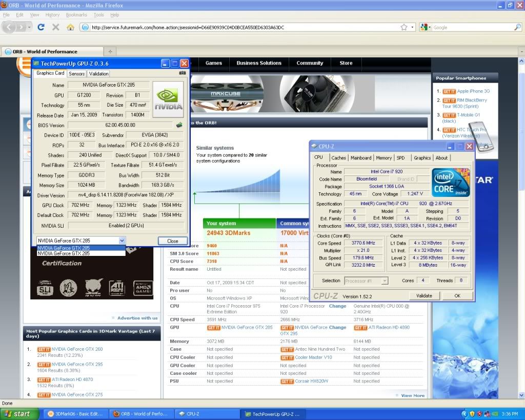525x420 pixels.
Task: Click the ATI certification logo
Action: 117,288
